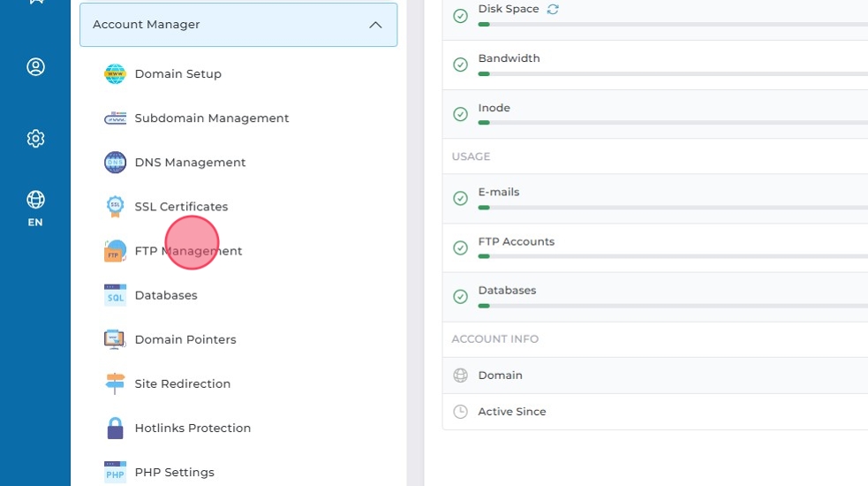The image size is (868, 486).
Task: Open the EN language selector
Action: 35,209
